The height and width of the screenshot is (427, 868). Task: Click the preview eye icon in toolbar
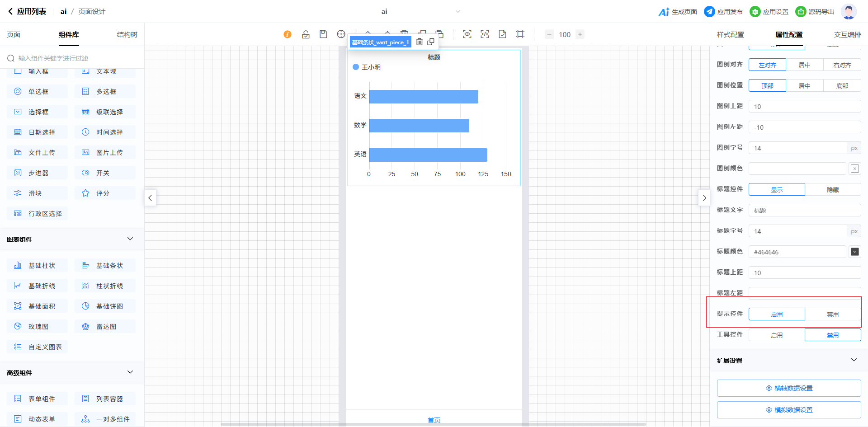coord(467,34)
